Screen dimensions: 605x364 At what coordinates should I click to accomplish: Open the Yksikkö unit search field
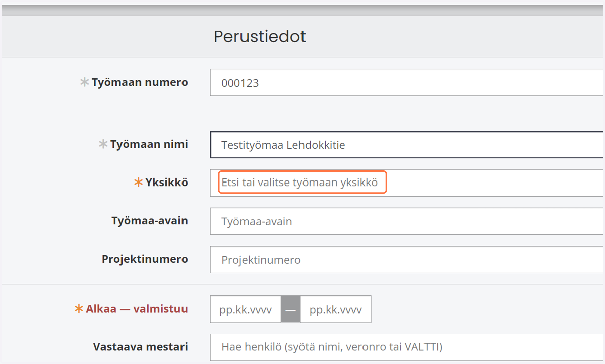(x=407, y=183)
